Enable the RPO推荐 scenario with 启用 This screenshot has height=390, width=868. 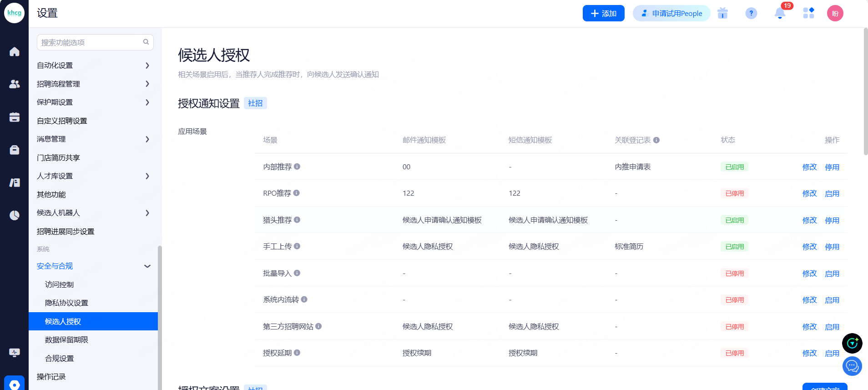point(832,193)
